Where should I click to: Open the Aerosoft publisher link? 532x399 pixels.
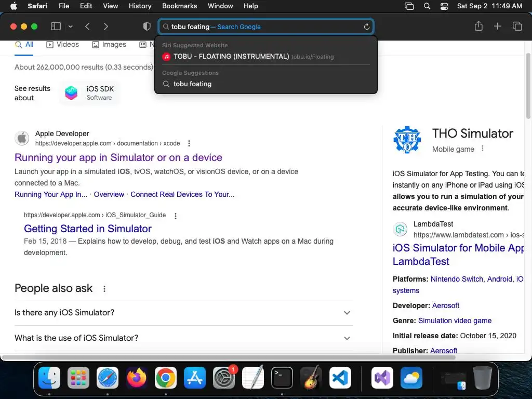tap(444, 351)
